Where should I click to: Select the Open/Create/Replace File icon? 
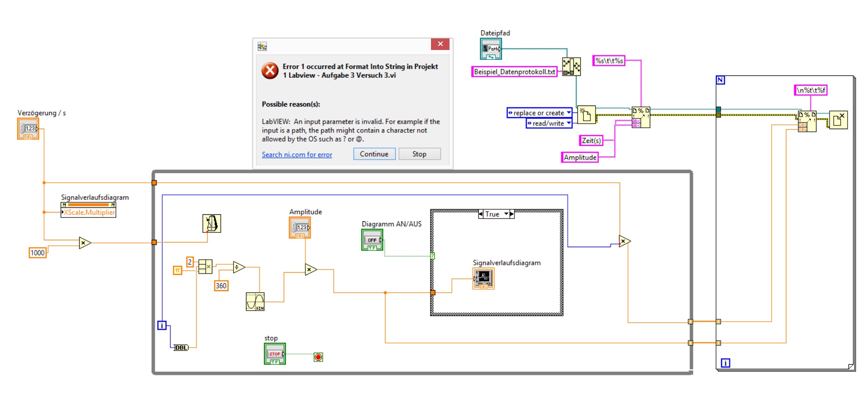587,114
